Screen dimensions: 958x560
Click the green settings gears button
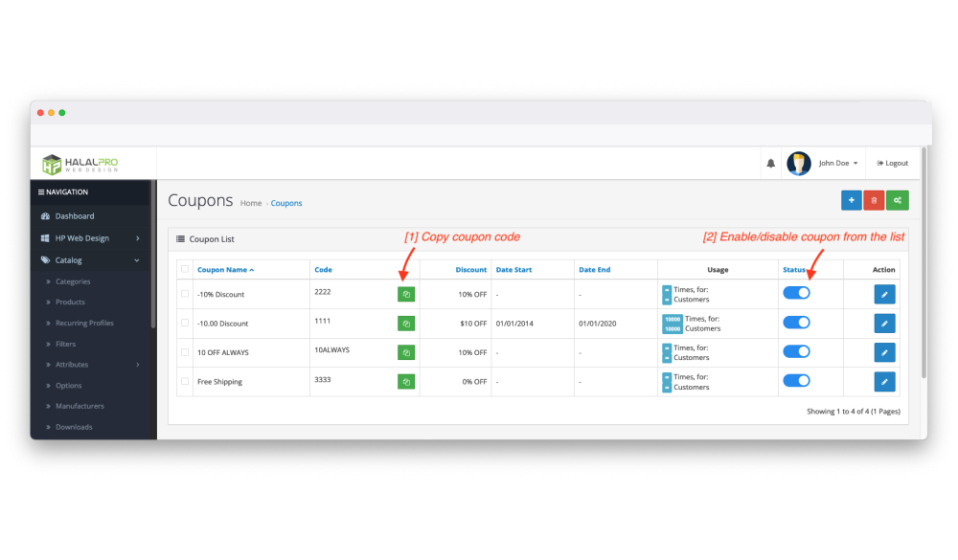click(x=898, y=200)
